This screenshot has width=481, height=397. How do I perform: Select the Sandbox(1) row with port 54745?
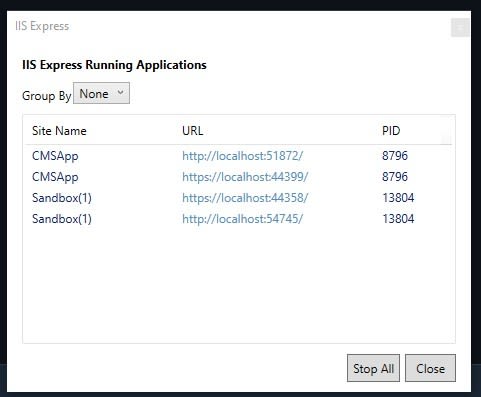pyautogui.click(x=238, y=219)
